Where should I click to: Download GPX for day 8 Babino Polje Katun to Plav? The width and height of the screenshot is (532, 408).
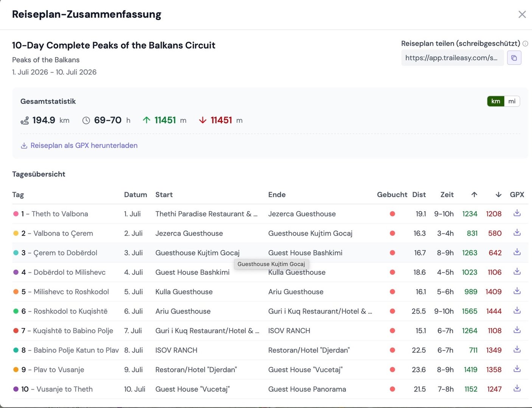(517, 349)
